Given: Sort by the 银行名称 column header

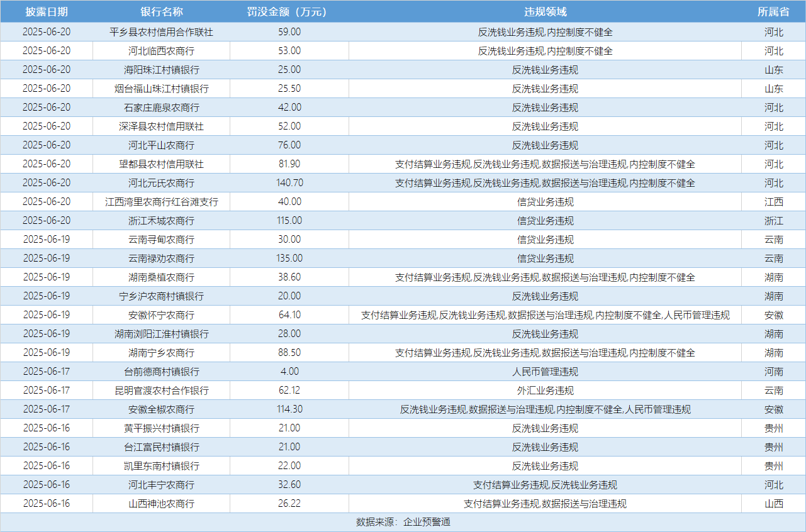Looking at the screenshot, I should [x=161, y=12].
